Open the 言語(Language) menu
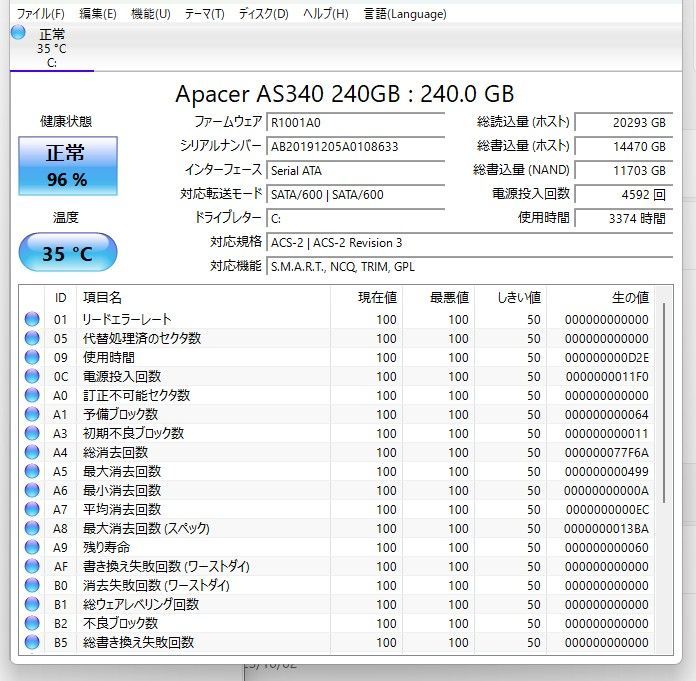Viewport: 696px width, 681px height. [405, 14]
